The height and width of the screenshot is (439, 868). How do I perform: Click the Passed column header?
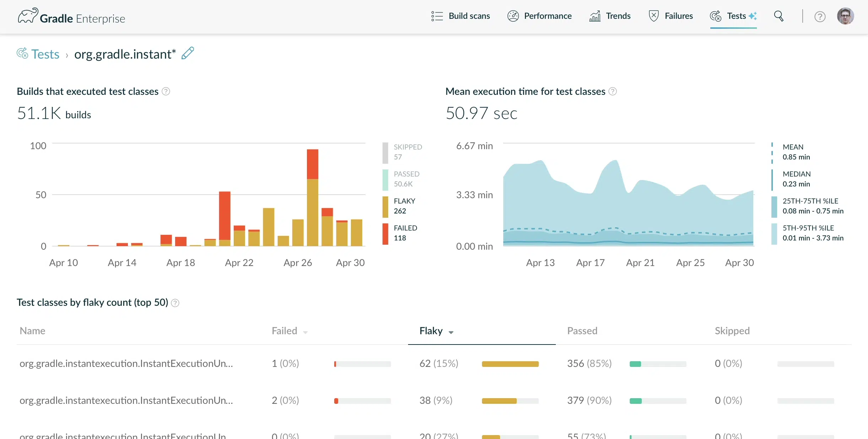(582, 331)
